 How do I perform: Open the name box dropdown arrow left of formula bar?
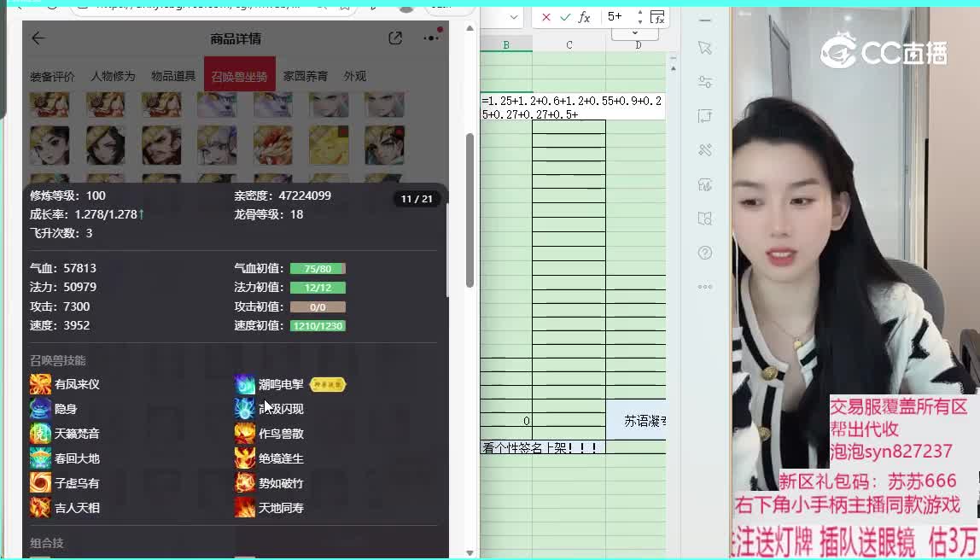coord(514,17)
